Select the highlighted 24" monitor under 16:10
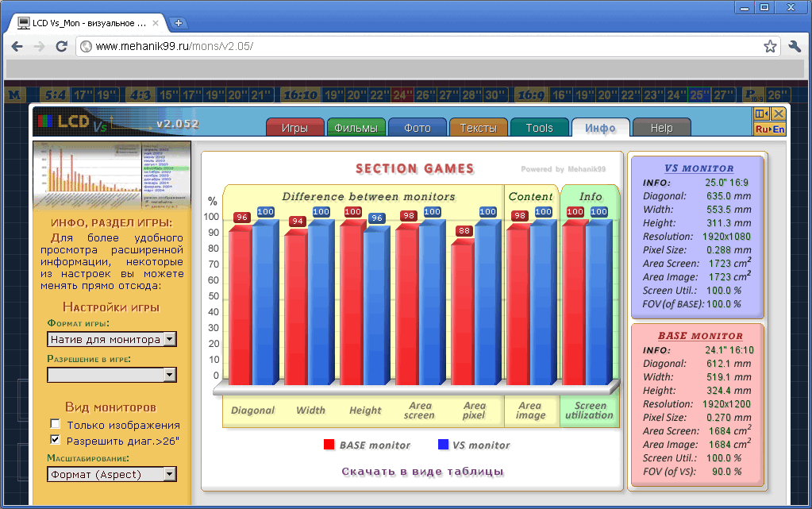This screenshot has height=509, width=812. click(402, 94)
